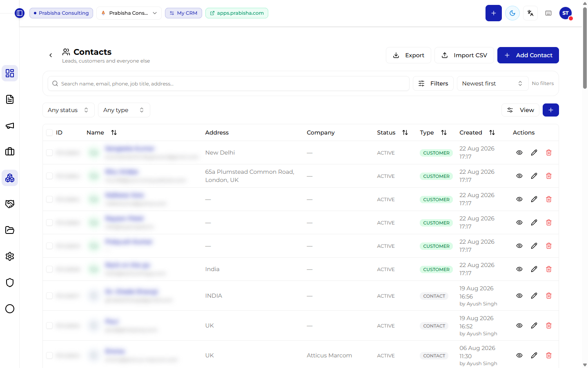Screen dimensions: 588x368
Task: Open the Any type dropdown
Action: (x=124, y=110)
